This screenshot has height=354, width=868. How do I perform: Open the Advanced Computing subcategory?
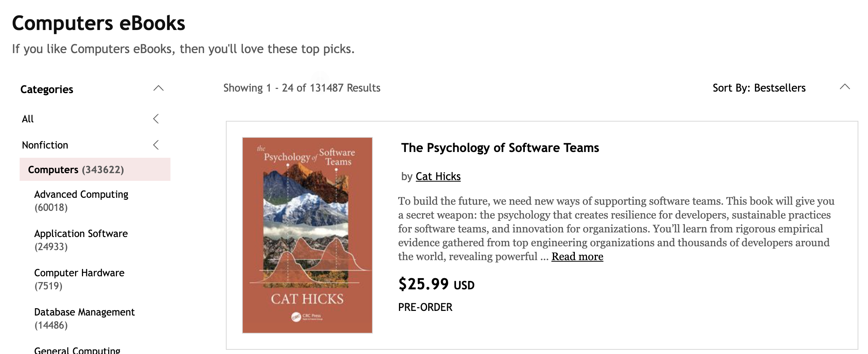point(81,200)
